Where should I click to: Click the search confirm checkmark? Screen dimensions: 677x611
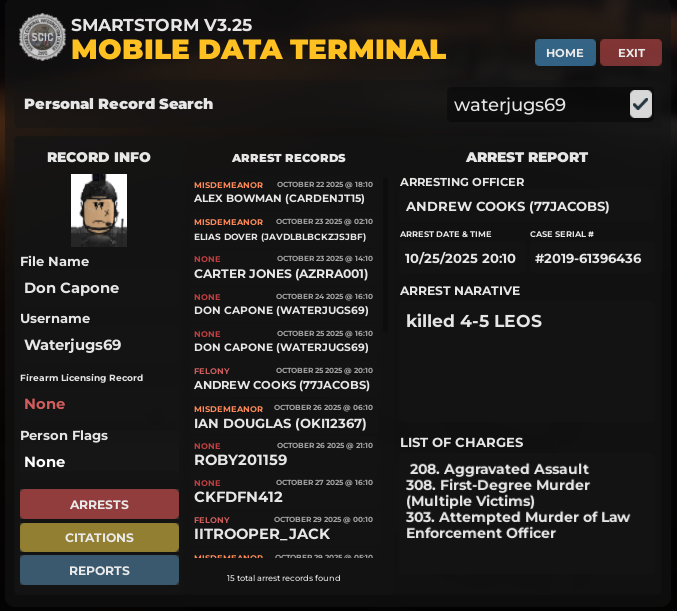(641, 104)
